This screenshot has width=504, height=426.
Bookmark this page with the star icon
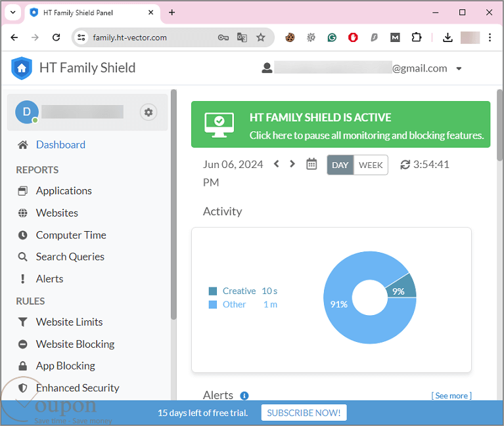[x=261, y=37]
